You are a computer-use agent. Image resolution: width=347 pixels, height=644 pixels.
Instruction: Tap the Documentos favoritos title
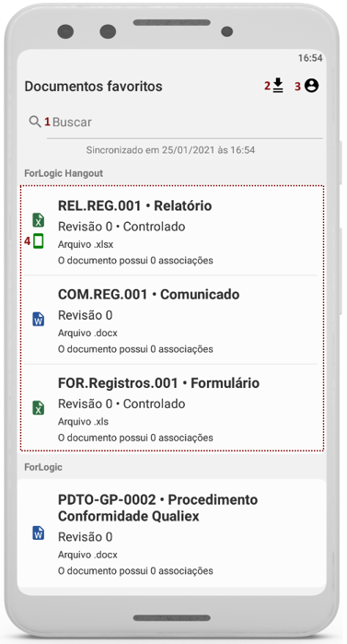pyautogui.click(x=94, y=87)
